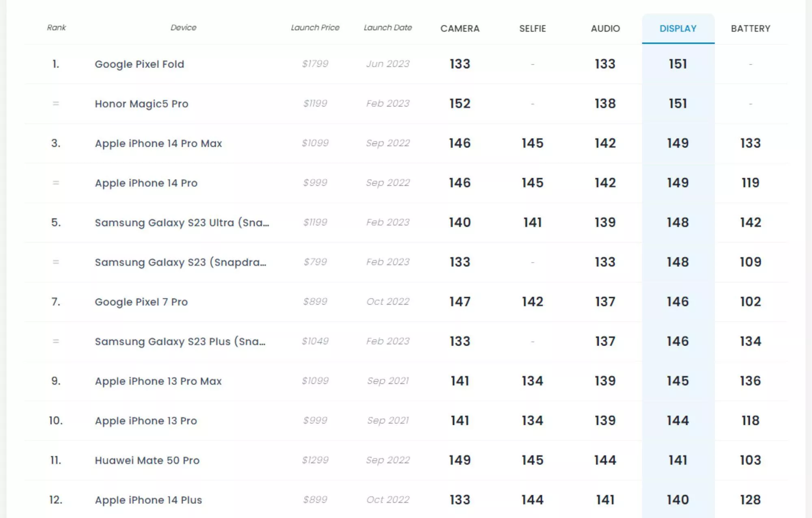Click Huawei Mate 50 Pro price $1299
Viewport: 812px width, 518px height.
[x=315, y=460]
